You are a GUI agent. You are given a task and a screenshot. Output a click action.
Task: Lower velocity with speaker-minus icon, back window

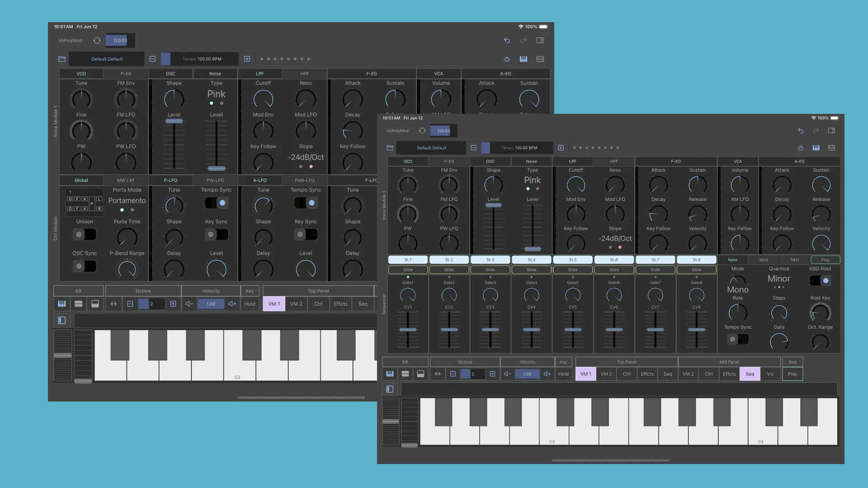pos(189,304)
